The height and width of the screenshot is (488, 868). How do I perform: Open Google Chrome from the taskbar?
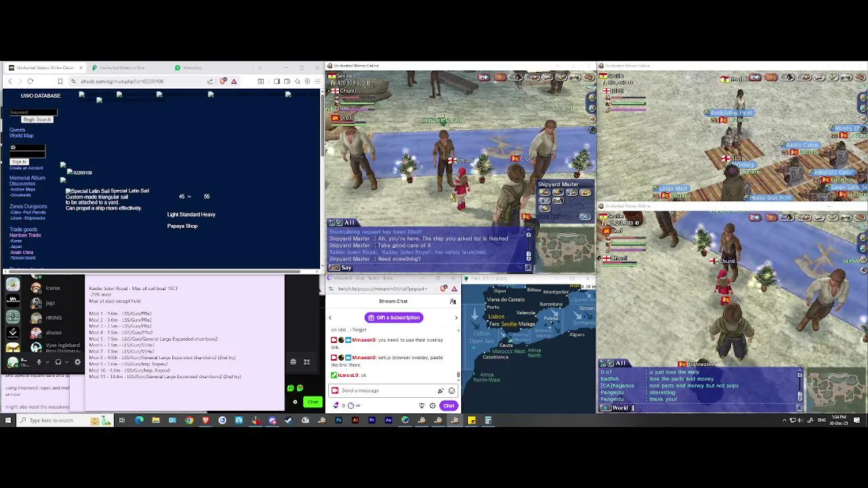point(189,420)
